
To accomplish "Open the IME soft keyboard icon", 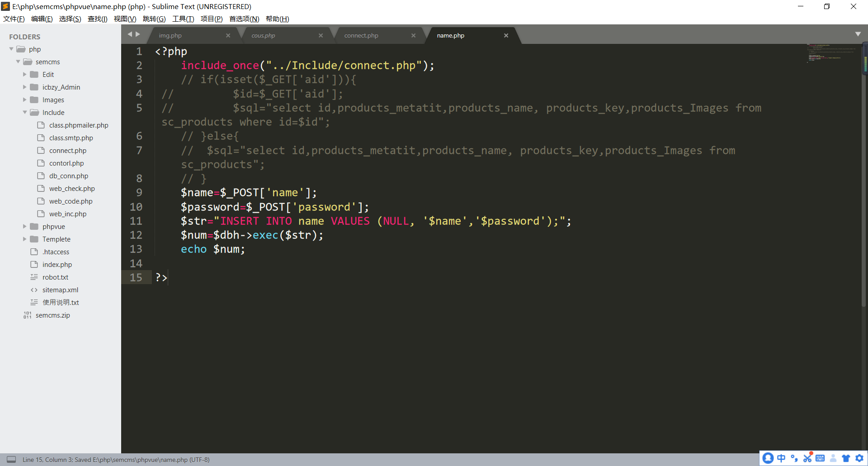I will [820, 458].
